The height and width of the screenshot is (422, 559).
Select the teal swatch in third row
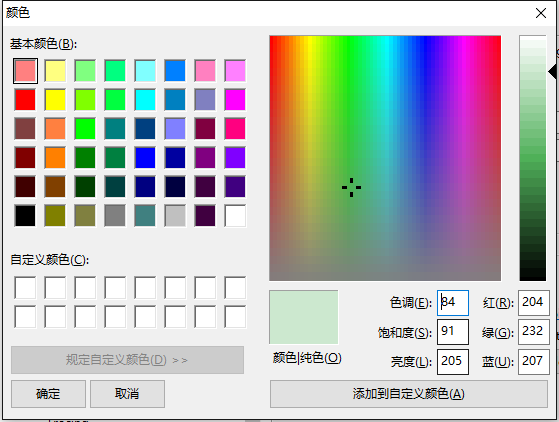tap(115, 129)
